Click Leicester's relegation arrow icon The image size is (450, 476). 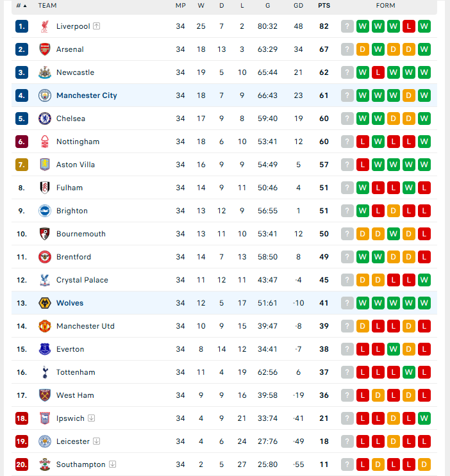[x=96, y=441]
